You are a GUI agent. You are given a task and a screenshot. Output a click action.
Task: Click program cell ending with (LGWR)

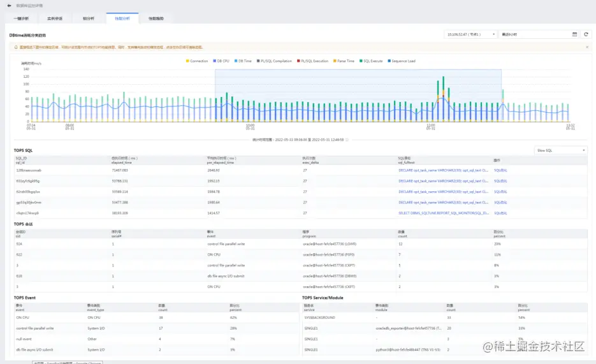(x=330, y=244)
